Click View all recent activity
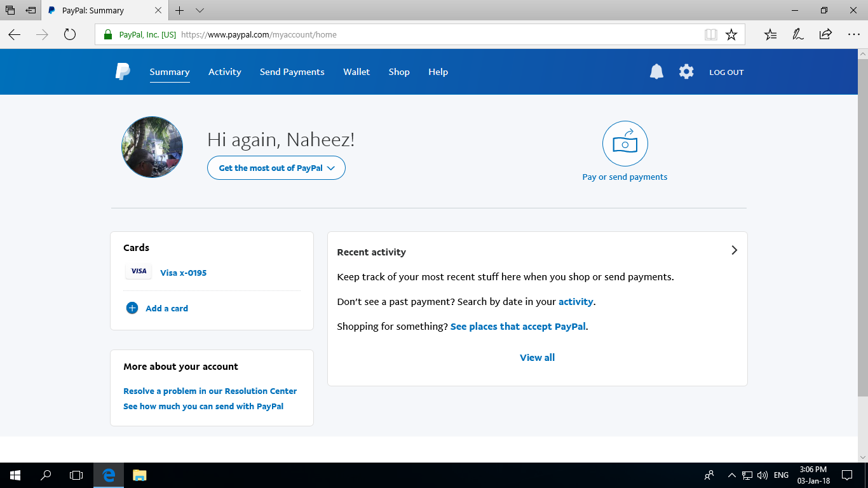The width and height of the screenshot is (868, 488). (537, 357)
